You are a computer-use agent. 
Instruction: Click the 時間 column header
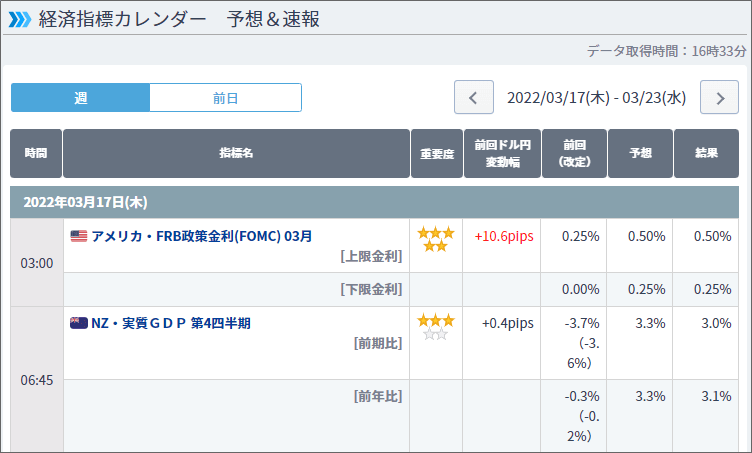pyautogui.click(x=36, y=154)
